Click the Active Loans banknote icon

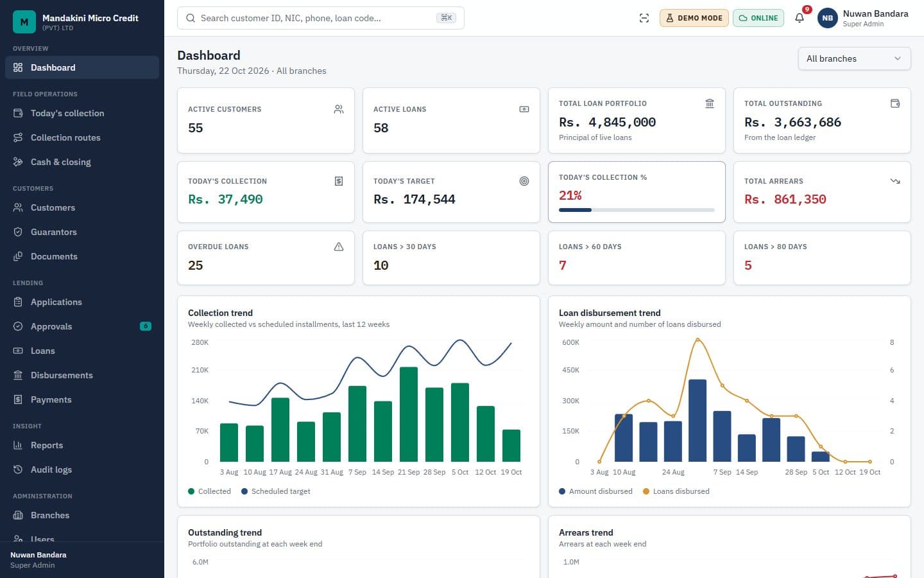(x=524, y=109)
